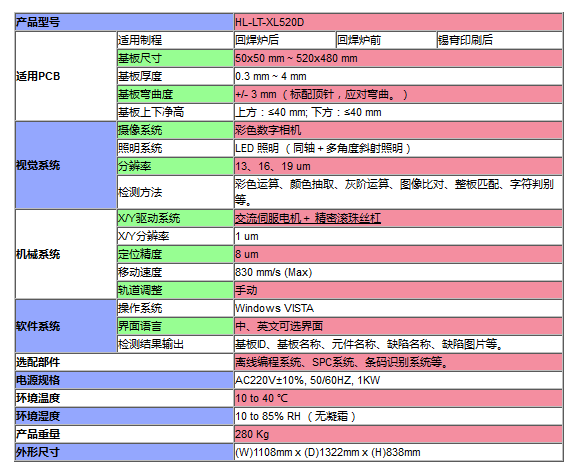Select value AC220V±10%, 50/60HZ, 1KW
The image size is (576, 470).
[x=398, y=380]
